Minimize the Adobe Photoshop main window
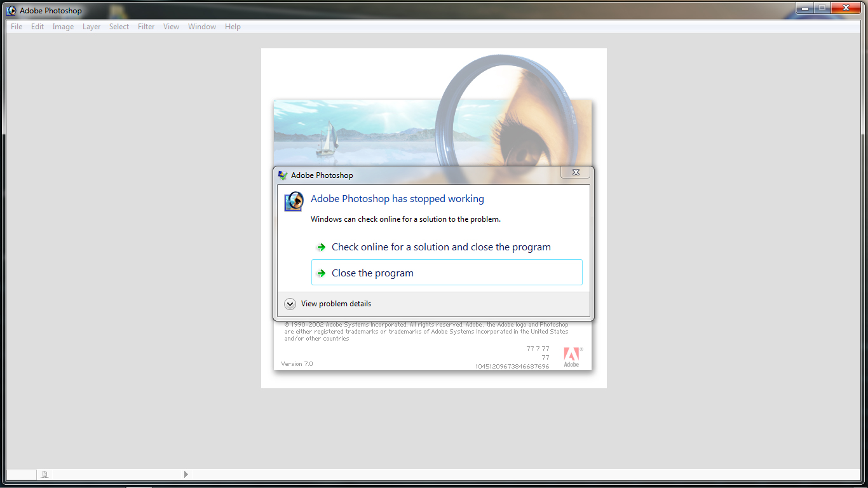The image size is (868, 488). [804, 8]
